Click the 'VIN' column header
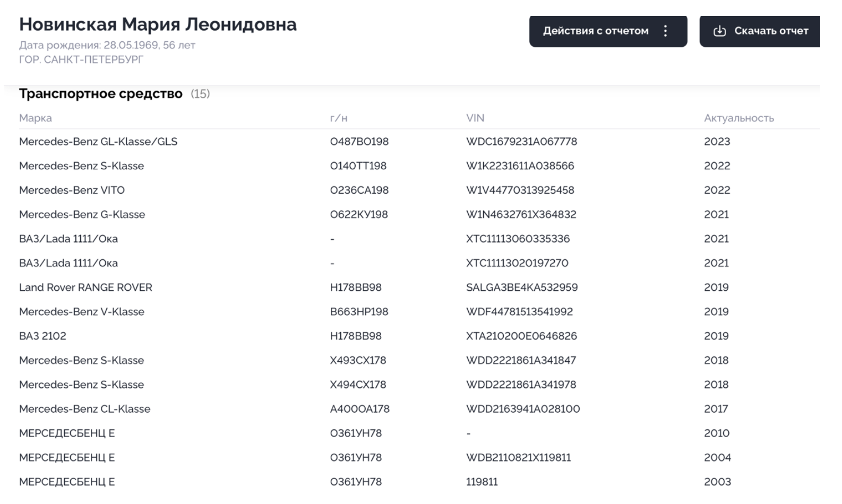 coord(475,118)
